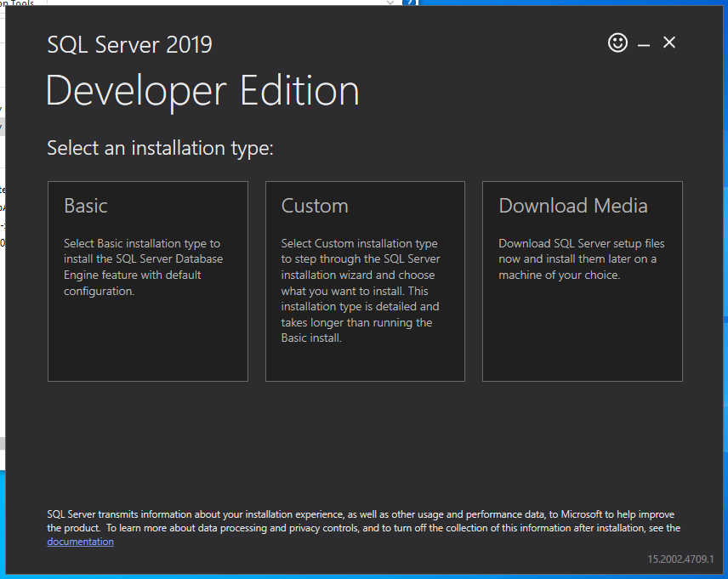Click the 'Select an installation type:' label
Viewport: 728px width, 579px height.
click(160, 148)
